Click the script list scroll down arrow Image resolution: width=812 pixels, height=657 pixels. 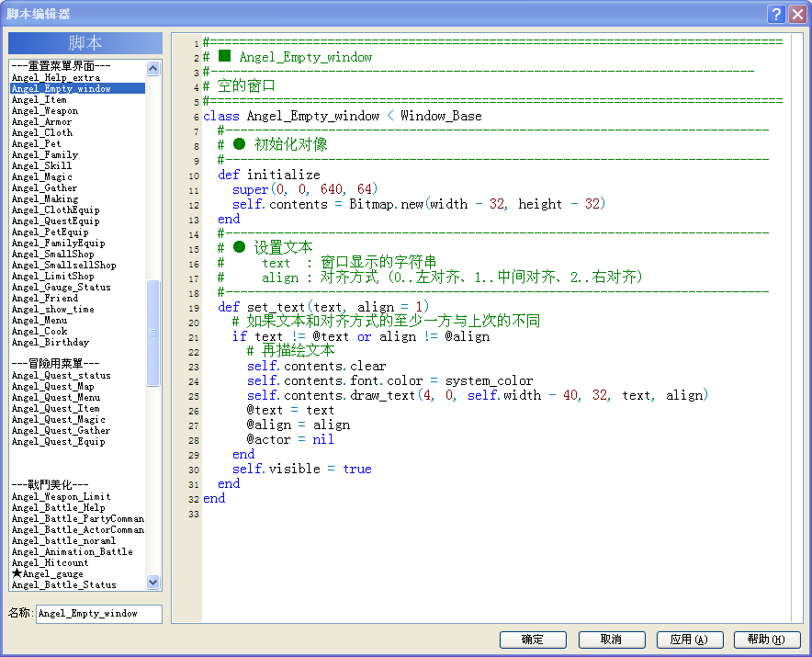click(x=152, y=582)
